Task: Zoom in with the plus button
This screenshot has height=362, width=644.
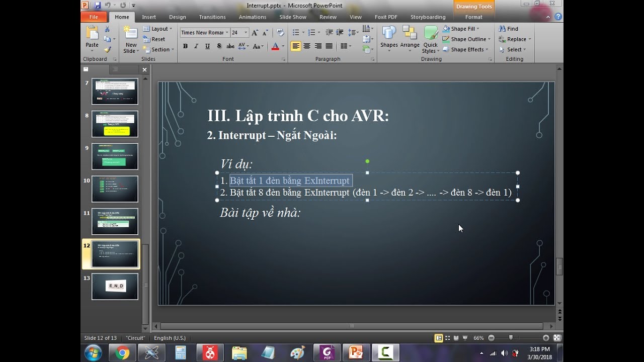Action: pyautogui.click(x=546, y=338)
